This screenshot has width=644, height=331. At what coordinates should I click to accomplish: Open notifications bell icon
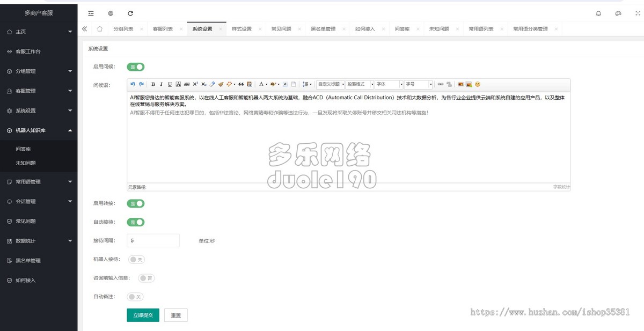click(x=598, y=13)
